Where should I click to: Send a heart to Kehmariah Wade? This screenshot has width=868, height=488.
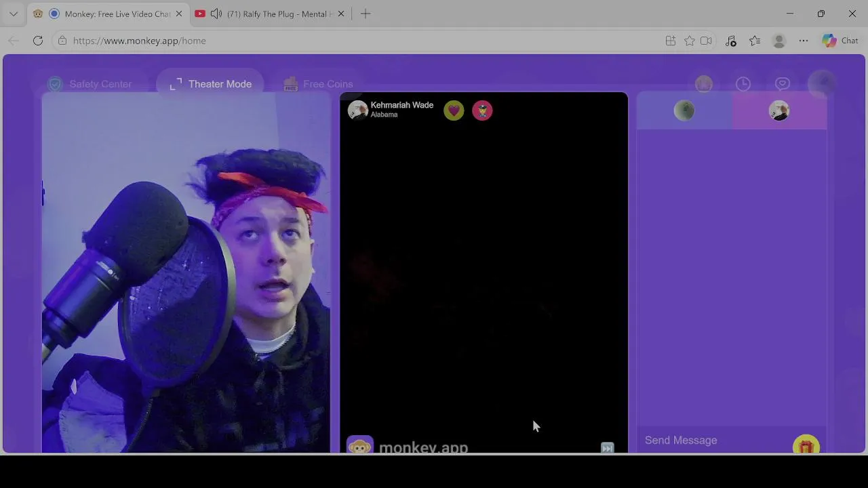coord(454,110)
